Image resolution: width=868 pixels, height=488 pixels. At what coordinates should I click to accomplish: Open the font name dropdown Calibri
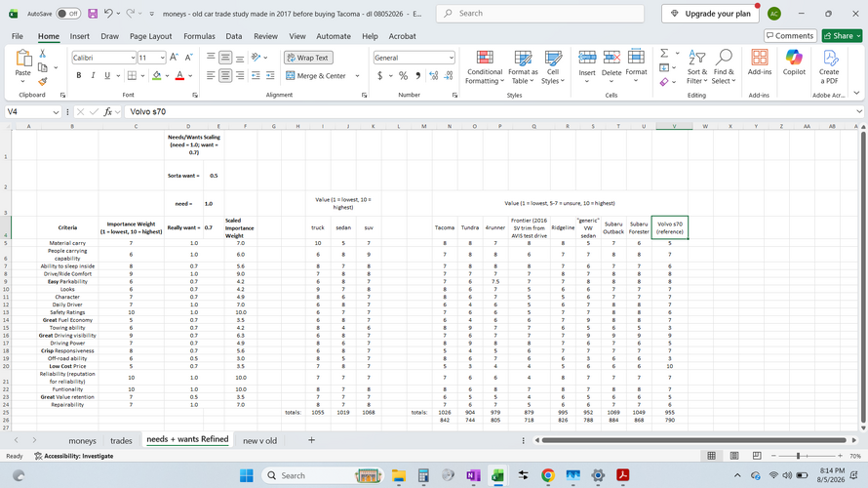coord(133,58)
